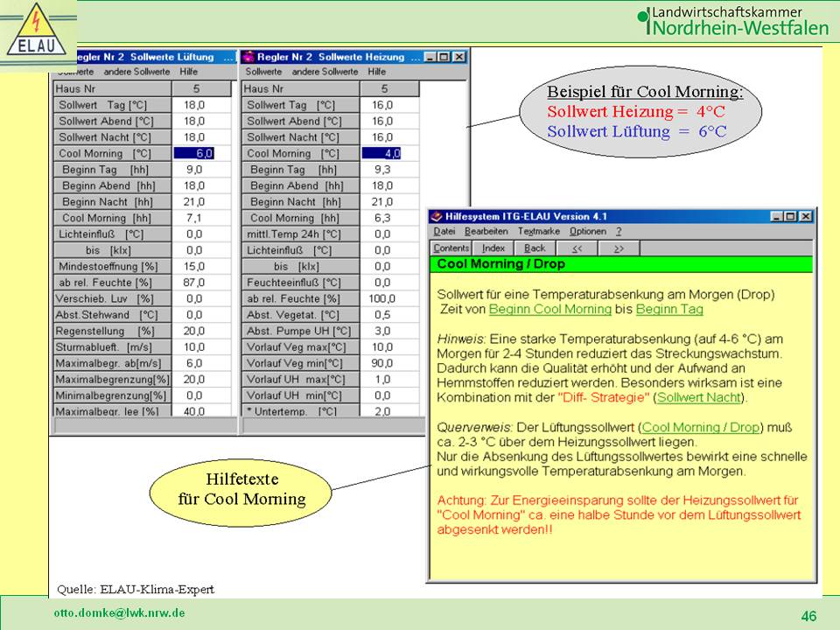The height and width of the screenshot is (630, 840).
Task: Click the Hilfesystem ITG-ELAU title bar icon
Action: pyautogui.click(x=436, y=216)
